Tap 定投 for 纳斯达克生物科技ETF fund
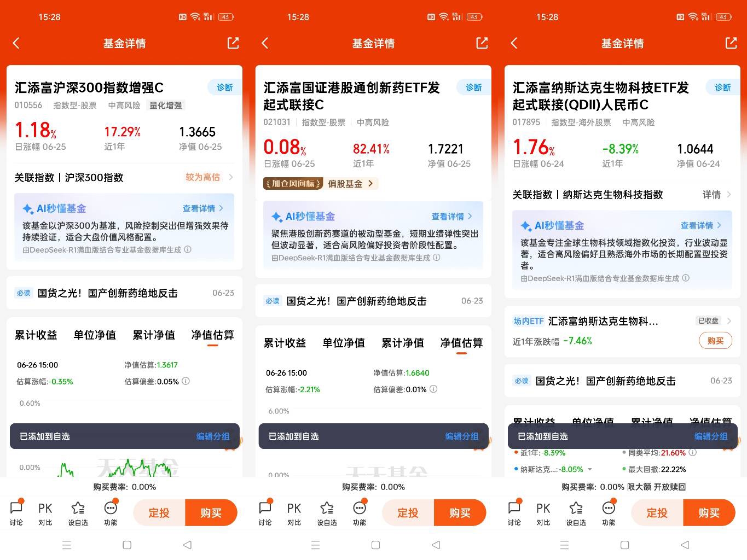The image size is (747, 560). click(657, 513)
